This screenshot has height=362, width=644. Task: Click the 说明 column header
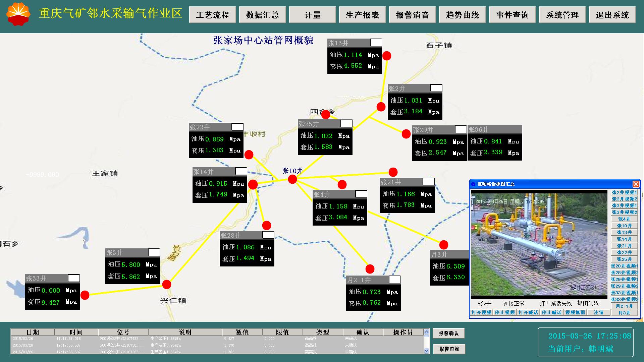click(185, 332)
